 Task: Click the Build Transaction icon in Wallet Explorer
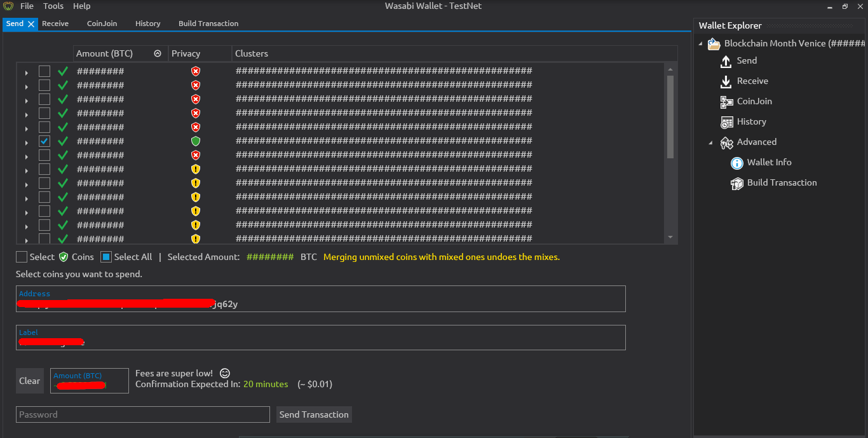[736, 183]
